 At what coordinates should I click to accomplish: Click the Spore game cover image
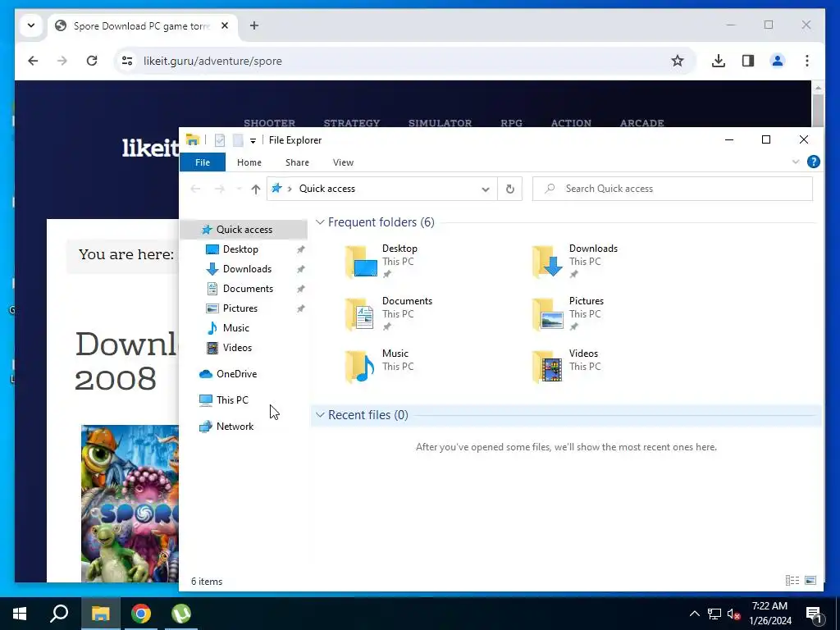click(130, 504)
